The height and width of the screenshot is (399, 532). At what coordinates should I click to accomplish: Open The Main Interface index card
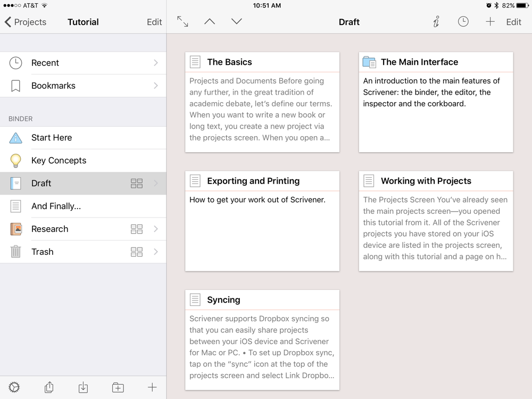[x=436, y=102]
